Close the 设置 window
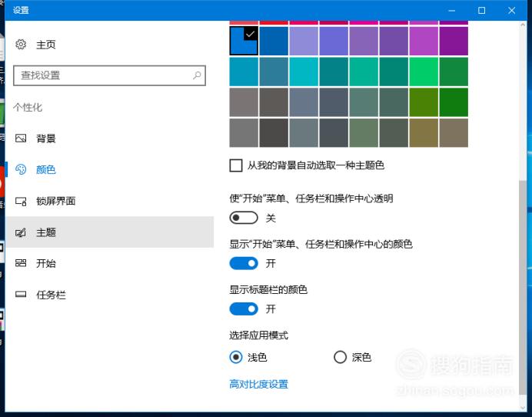The width and height of the screenshot is (532, 417). [512, 11]
